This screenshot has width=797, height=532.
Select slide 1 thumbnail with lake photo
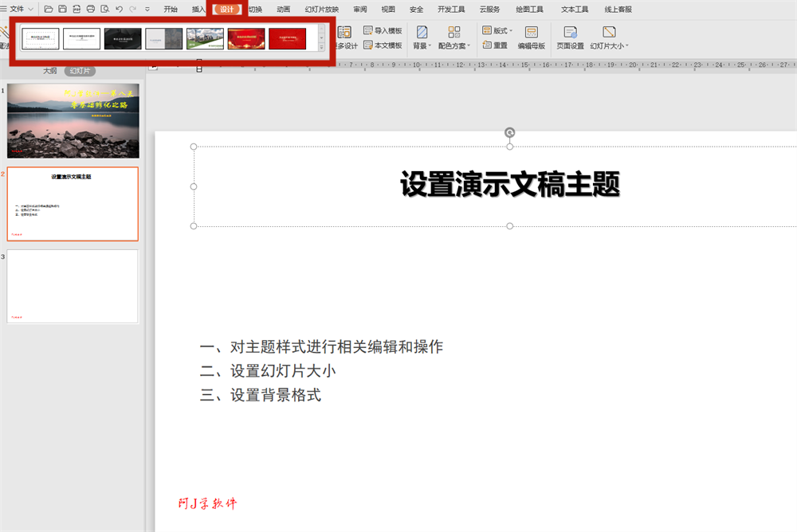(x=73, y=121)
